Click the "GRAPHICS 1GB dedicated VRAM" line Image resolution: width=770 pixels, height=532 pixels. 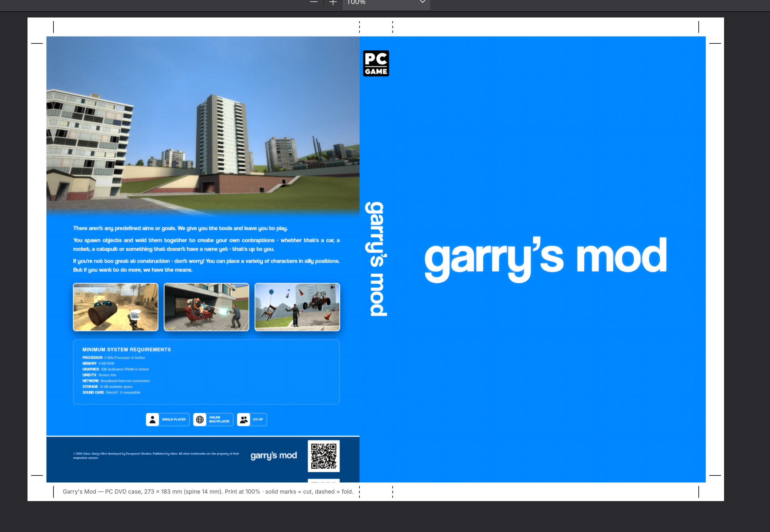(116, 369)
